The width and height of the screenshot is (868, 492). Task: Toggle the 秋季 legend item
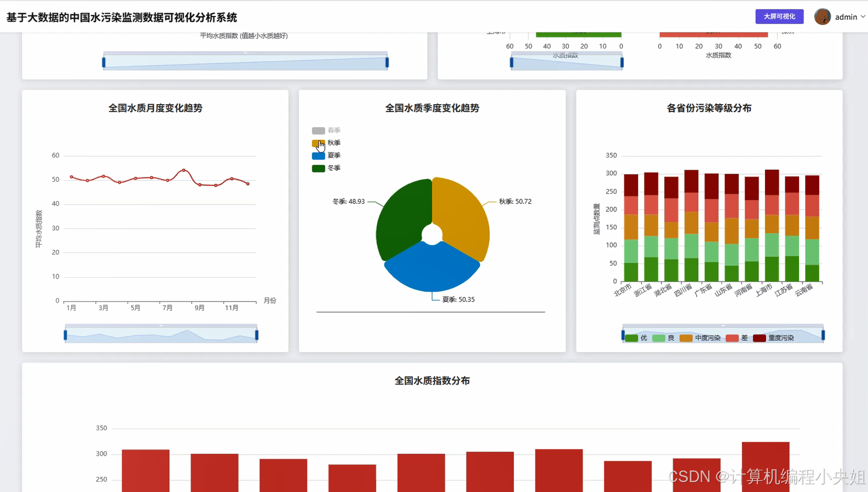[326, 143]
